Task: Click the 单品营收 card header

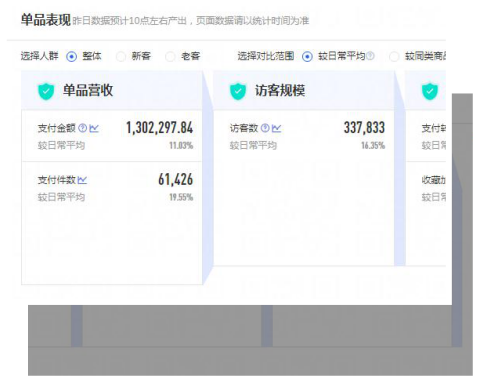Action: coord(112,90)
